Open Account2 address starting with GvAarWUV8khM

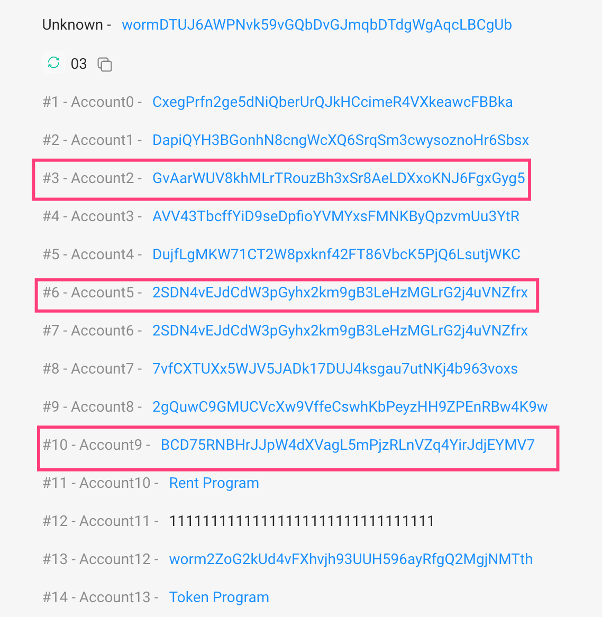338,178
